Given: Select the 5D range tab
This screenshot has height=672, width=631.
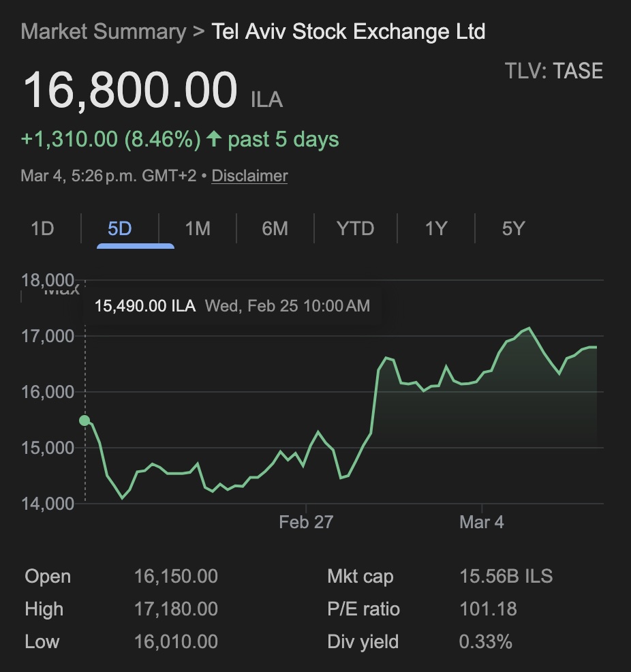Looking at the screenshot, I should [x=120, y=228].
